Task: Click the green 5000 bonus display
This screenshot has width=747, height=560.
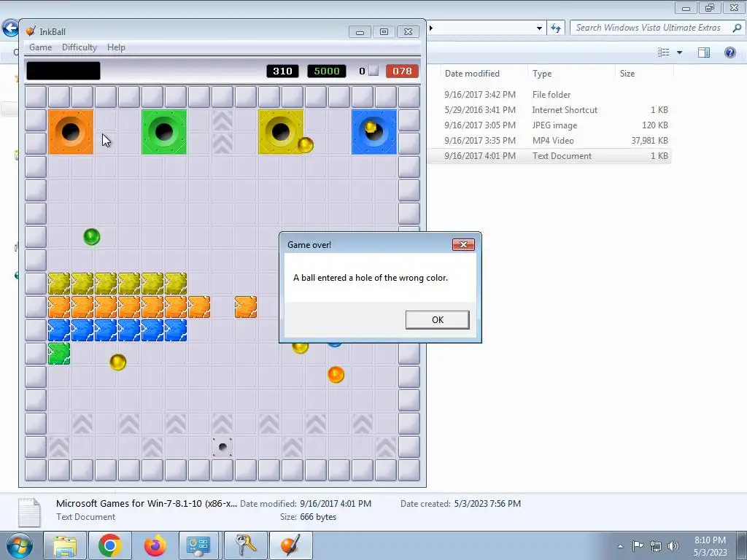Action: point(327,71)
